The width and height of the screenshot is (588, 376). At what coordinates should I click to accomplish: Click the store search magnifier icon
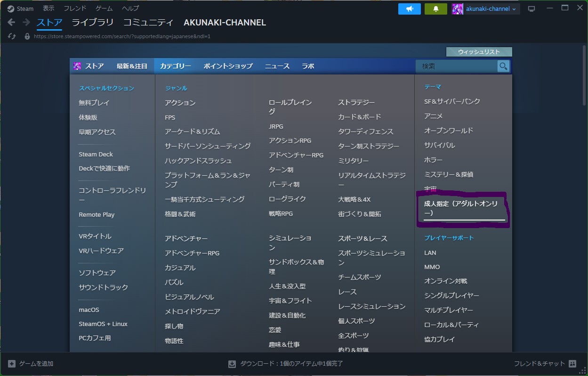pos(503,66)
